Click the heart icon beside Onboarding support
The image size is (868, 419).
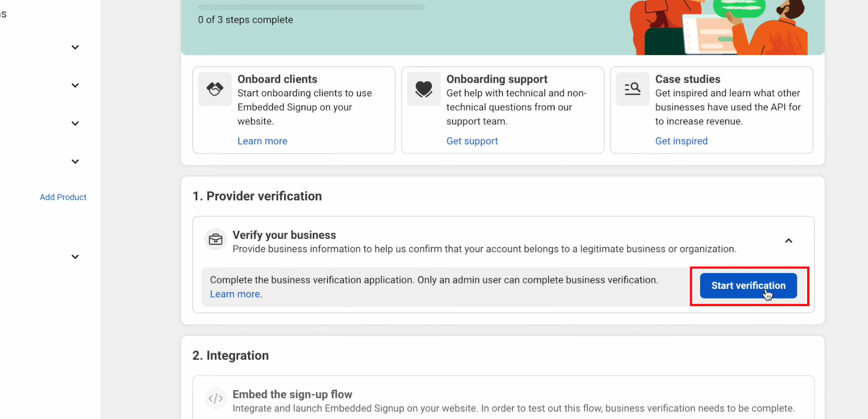[x=424, y=89]
